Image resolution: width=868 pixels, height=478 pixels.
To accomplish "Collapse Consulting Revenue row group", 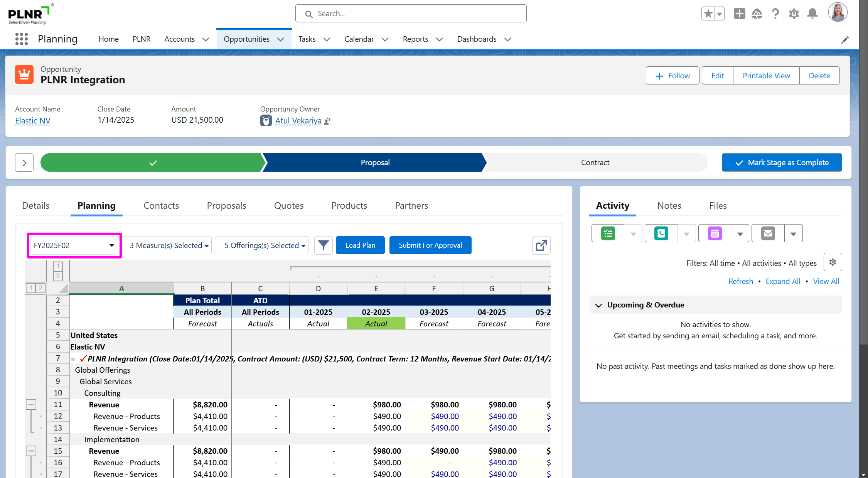I will pos(31,405).
